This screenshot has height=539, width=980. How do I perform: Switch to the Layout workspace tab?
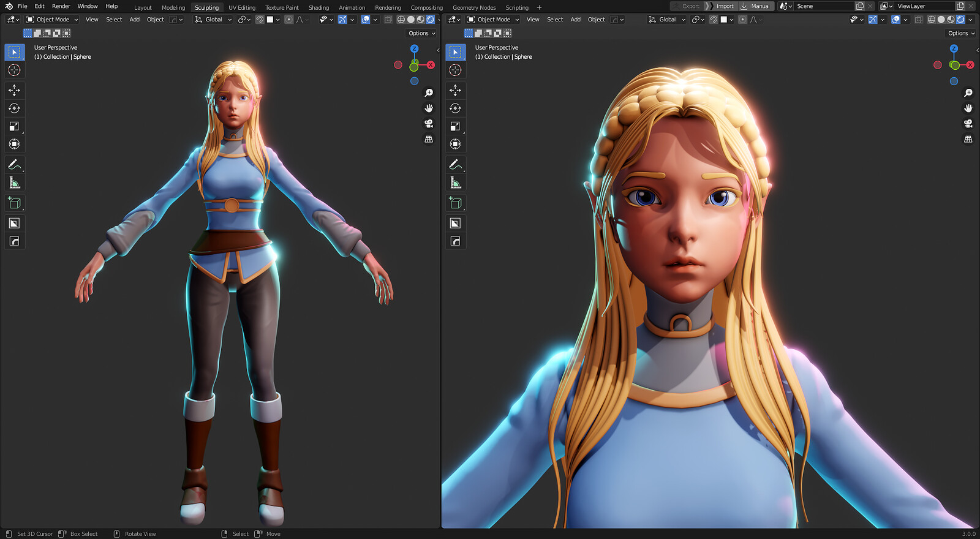[x=143, y=8]
